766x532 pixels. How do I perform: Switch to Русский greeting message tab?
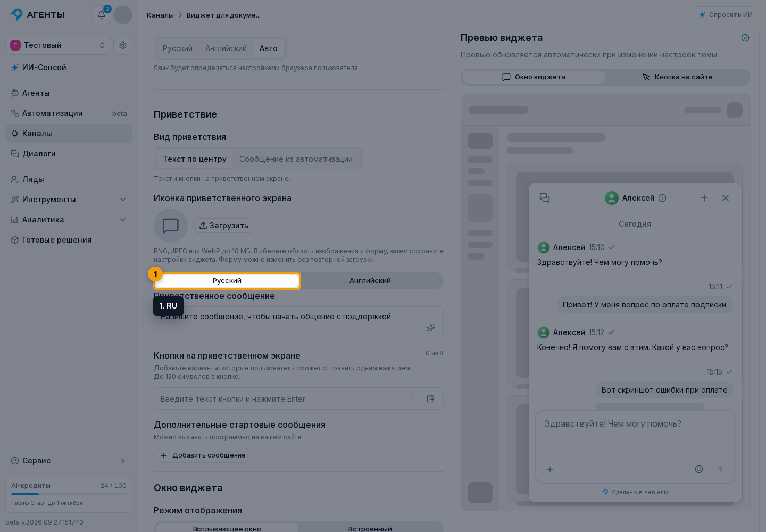[x=227, y=281]
